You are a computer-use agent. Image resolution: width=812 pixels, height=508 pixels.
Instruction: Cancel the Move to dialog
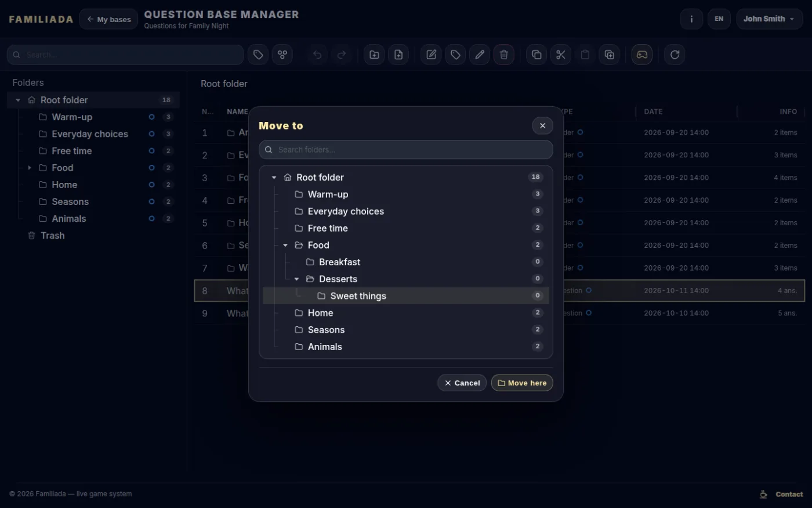(x=462, y=383)
